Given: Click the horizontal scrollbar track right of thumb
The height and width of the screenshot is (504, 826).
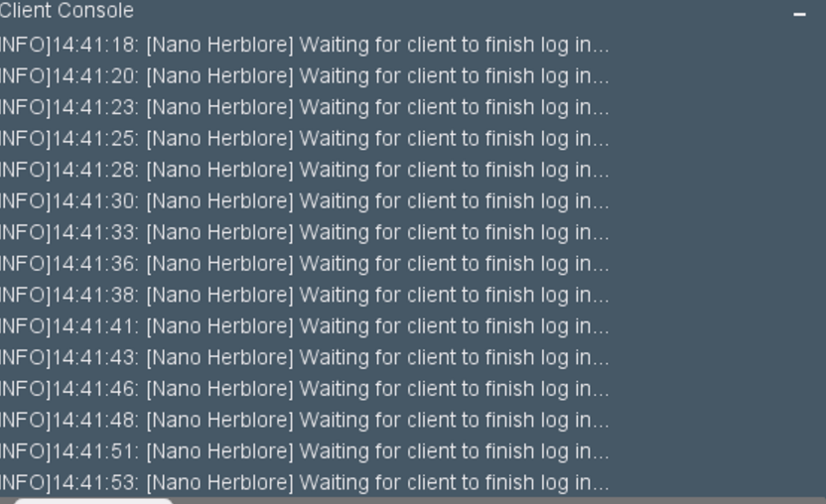Looking at the screenshot, I should [x=498, y=501].
